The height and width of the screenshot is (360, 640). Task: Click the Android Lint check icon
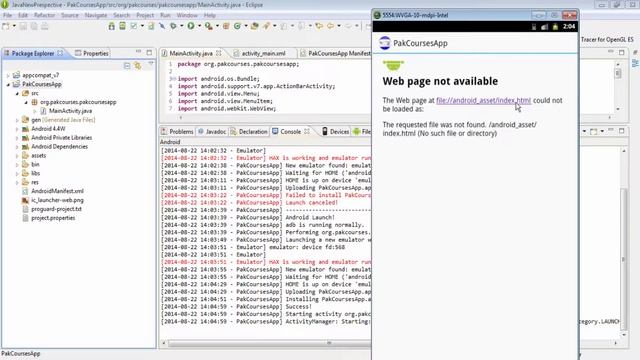click(133, 26)
